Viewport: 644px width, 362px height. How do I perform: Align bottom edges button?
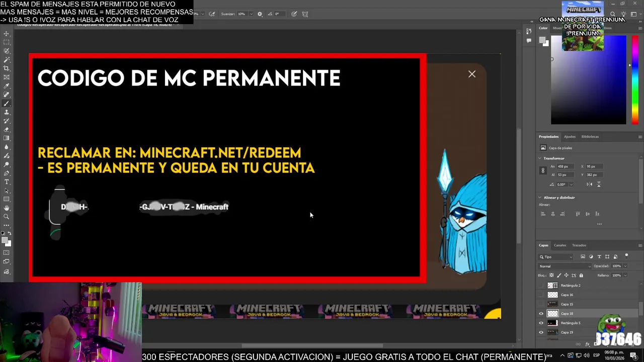point(598,214)
